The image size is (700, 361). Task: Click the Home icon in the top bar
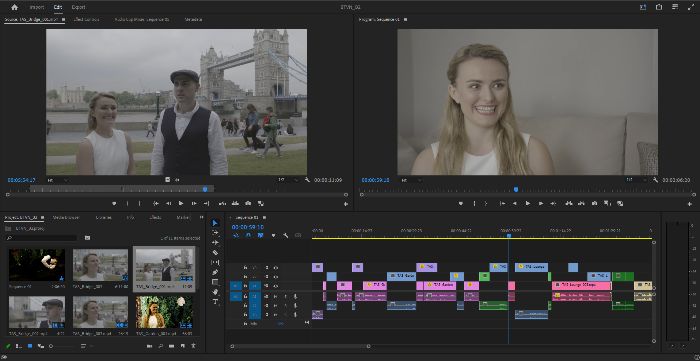click(x=14, y=7)
